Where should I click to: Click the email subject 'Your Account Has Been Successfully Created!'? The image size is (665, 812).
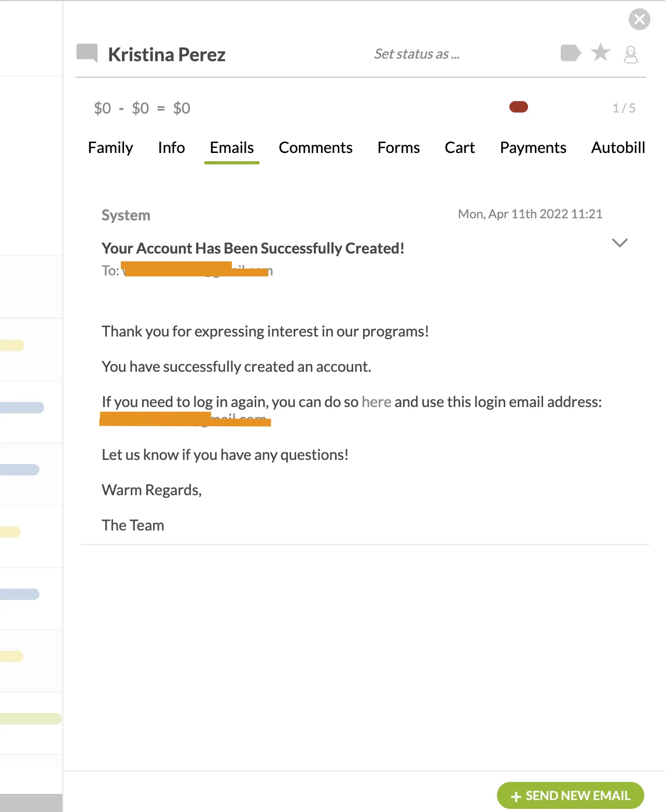pos(253,248)
